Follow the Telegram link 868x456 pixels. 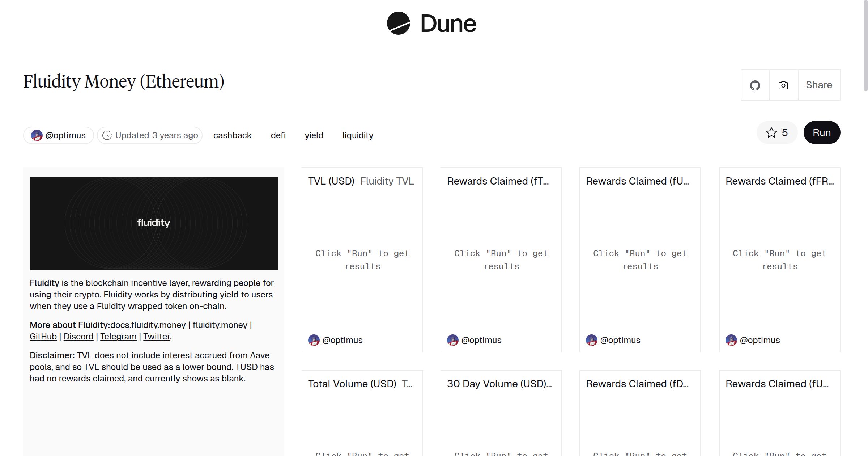tap(118, 337)
